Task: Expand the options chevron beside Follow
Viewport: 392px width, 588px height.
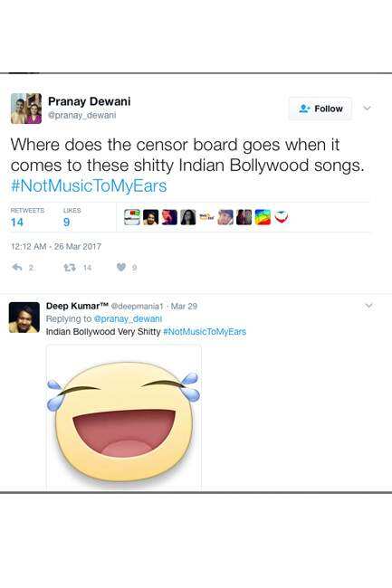Action: 367,108
